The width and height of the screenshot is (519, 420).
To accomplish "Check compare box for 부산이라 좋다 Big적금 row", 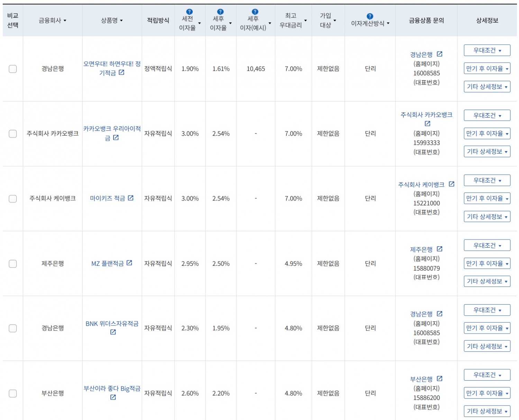I will coord(13,393).
